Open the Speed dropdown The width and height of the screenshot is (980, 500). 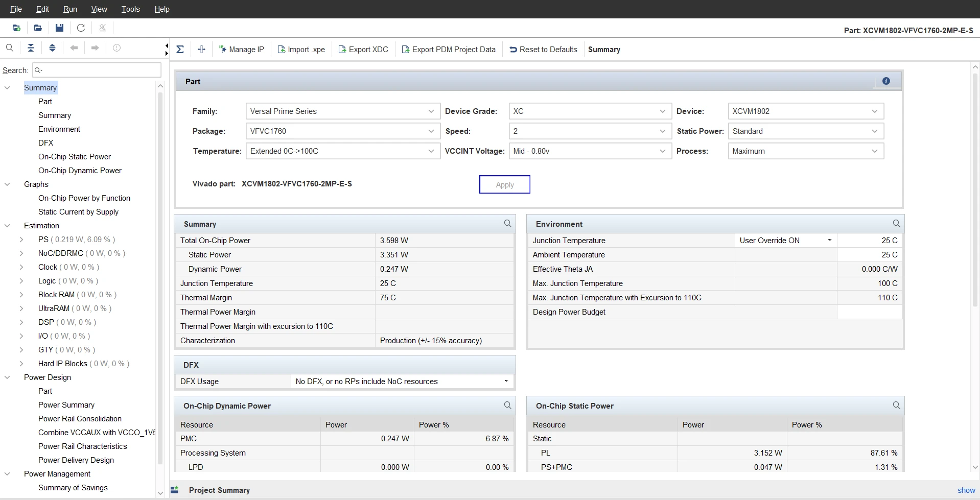click(590, 131)
